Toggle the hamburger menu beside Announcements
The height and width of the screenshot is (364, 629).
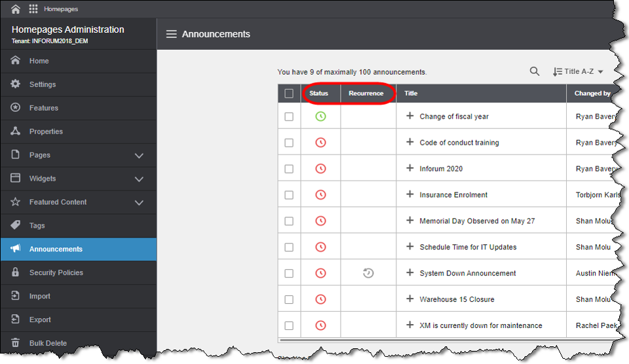(171, 34)
